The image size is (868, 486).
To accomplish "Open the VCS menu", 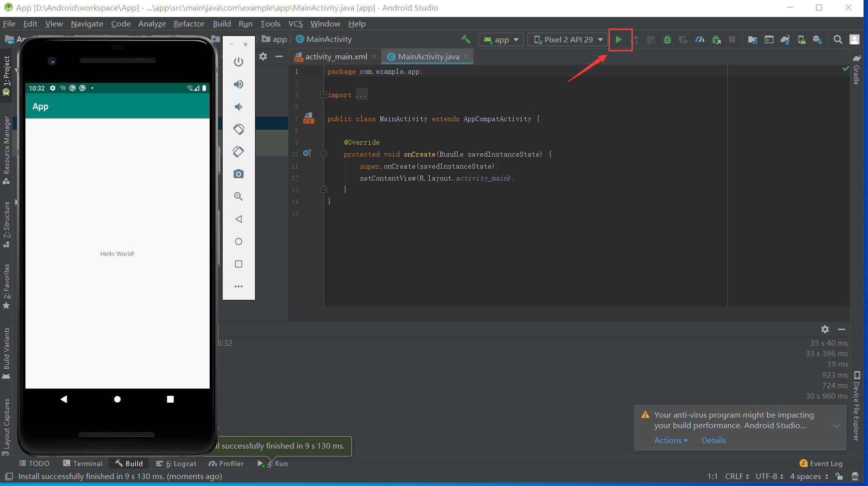I will [295, 23].
